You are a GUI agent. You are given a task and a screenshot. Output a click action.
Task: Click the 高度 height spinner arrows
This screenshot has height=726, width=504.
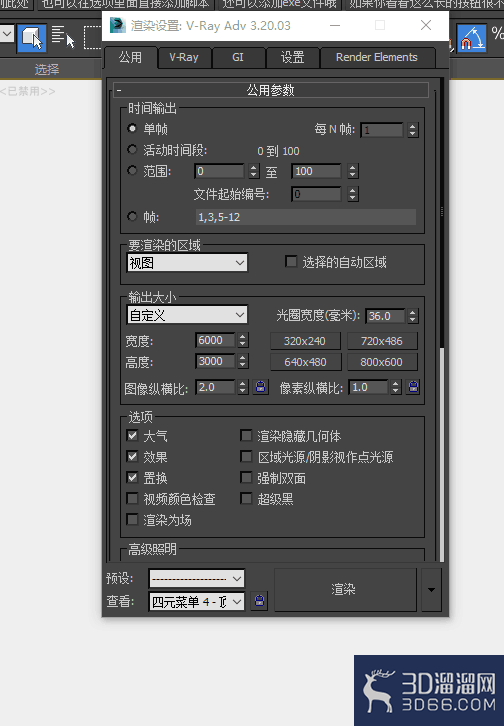click(243, 361)
